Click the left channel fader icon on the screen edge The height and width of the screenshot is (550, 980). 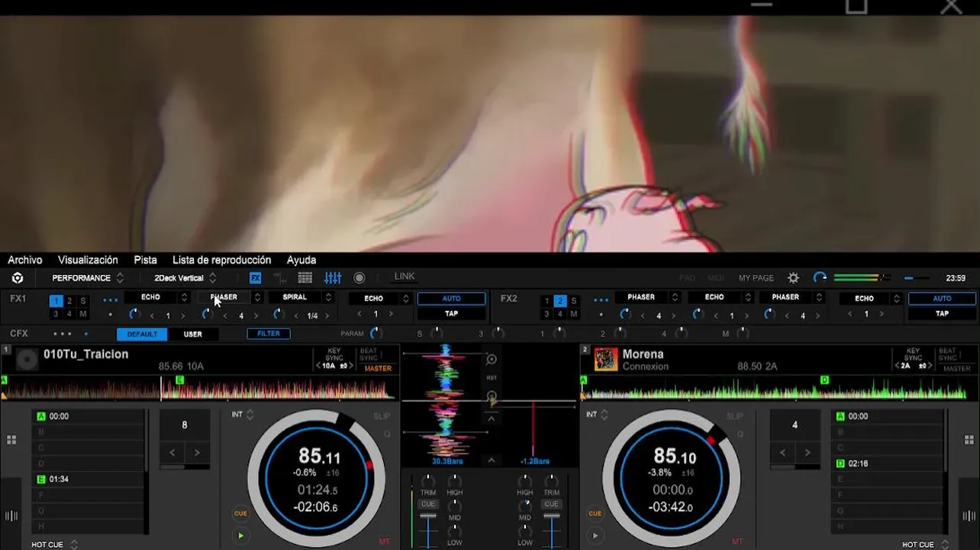[x=11, y=516]
